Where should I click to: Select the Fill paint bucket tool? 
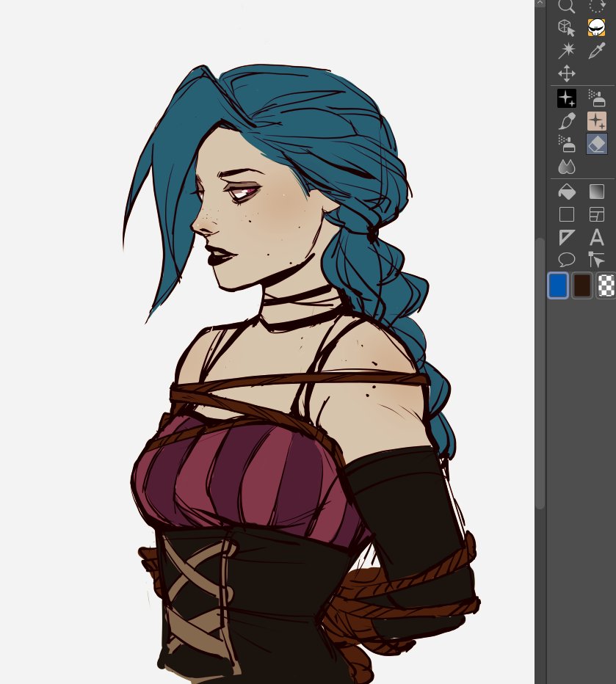pos(566,192)
